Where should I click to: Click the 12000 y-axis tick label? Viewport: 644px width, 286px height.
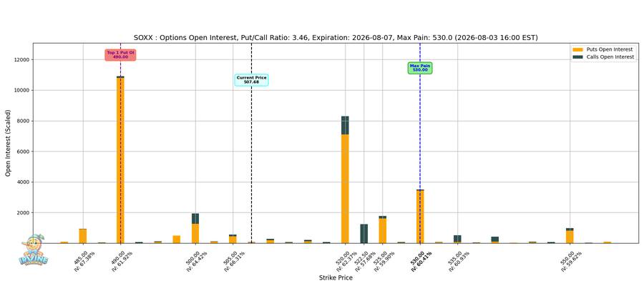22,59
